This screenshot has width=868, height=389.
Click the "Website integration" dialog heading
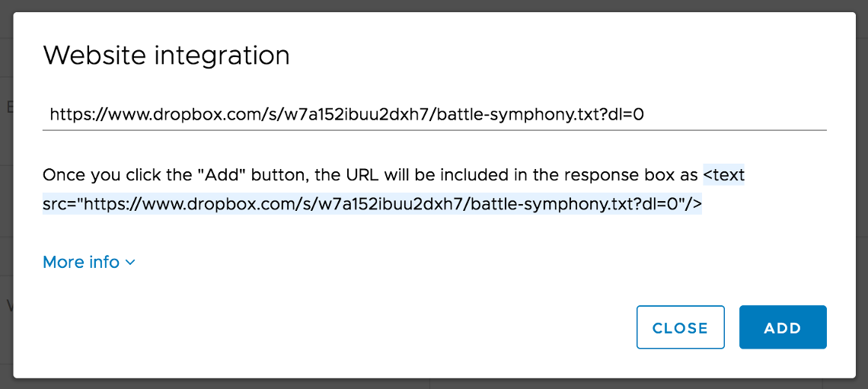point(166,56)
